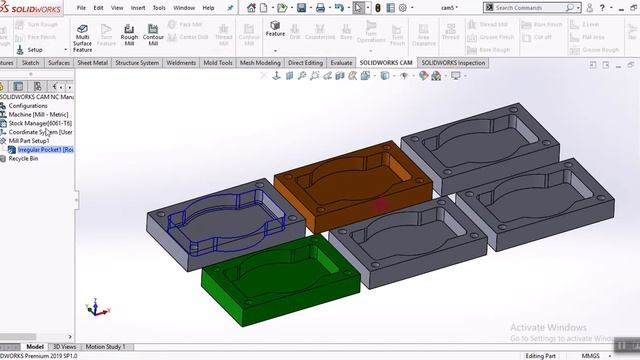Save the document with the floppy icon

[301, 7]
